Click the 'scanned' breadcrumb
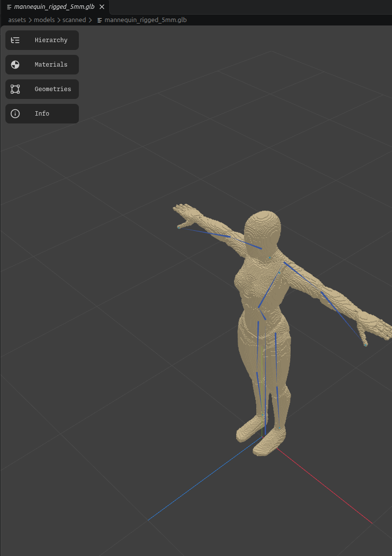392x556 pixels. [74, 20]
